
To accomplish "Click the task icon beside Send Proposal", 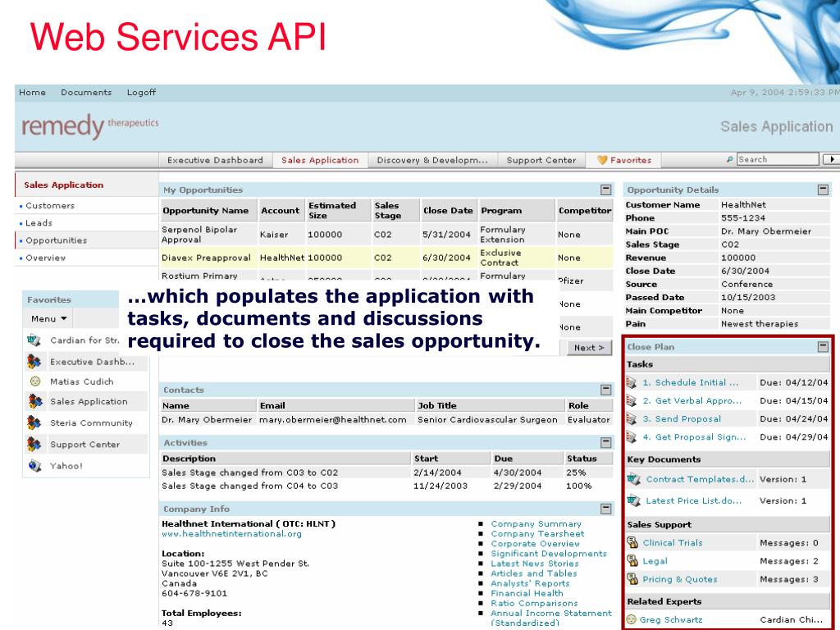I will point(632,419).
